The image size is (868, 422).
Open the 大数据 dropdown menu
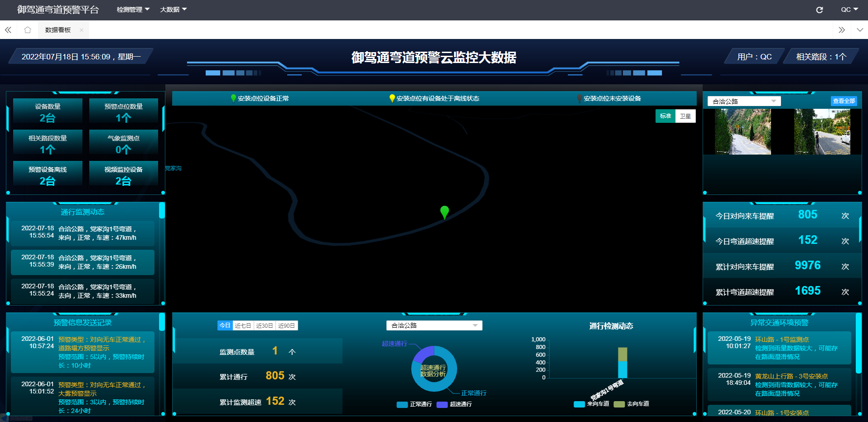pos(173,10)
